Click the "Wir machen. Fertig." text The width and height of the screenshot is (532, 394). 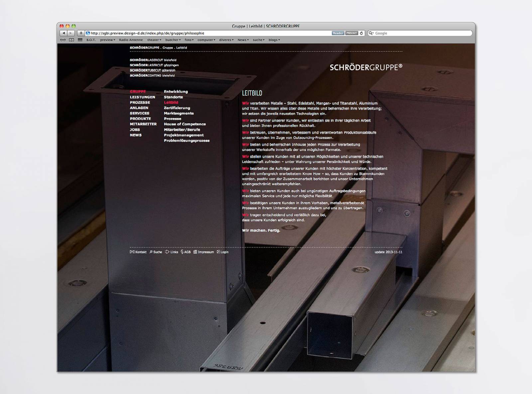261,230
